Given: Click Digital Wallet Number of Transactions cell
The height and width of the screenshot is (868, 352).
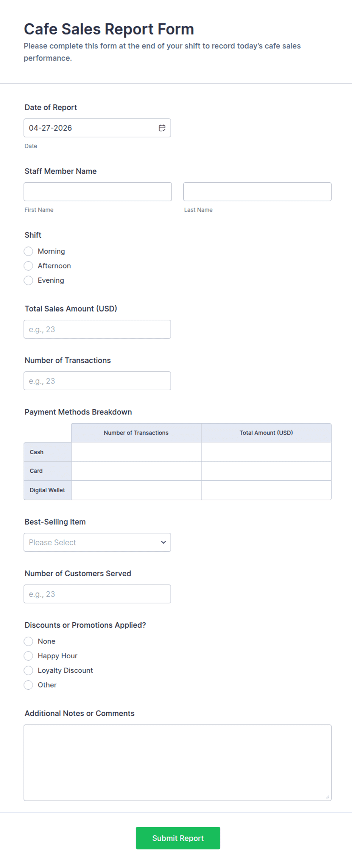Looking at the screenshot, I should point(136,490).
